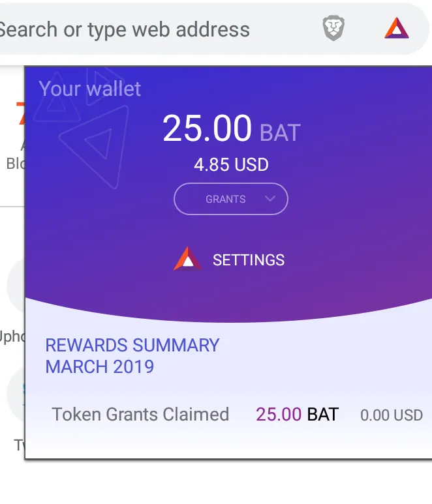Viewport: 432px width, 504px height.
Task: Open rewards SETTINGS
Action: 249,259
